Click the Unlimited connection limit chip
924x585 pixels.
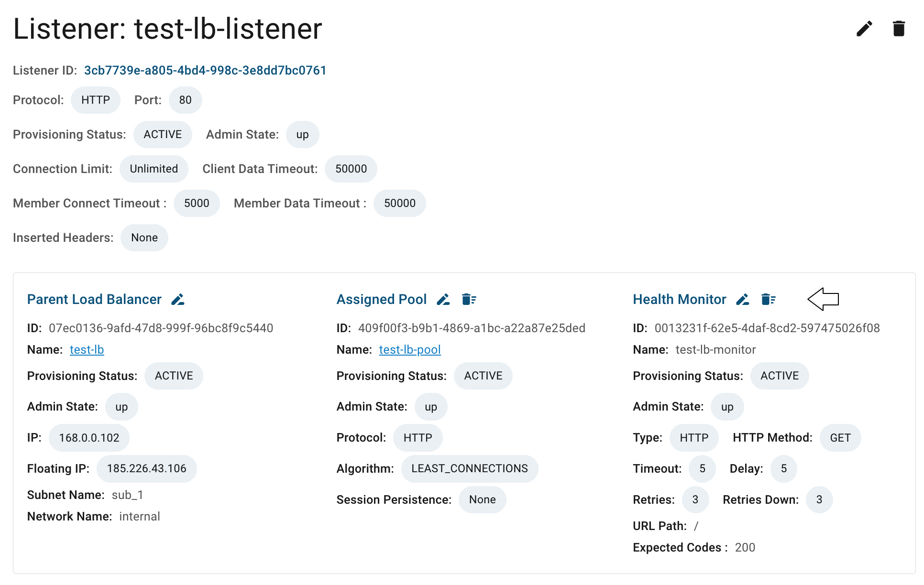(x=154, y=169)
